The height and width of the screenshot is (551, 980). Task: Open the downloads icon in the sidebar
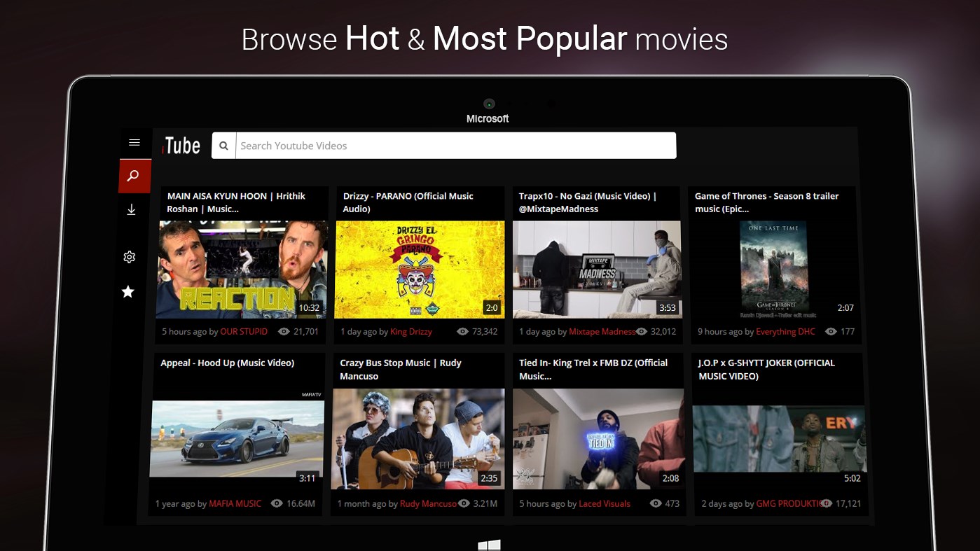[131, 209]
